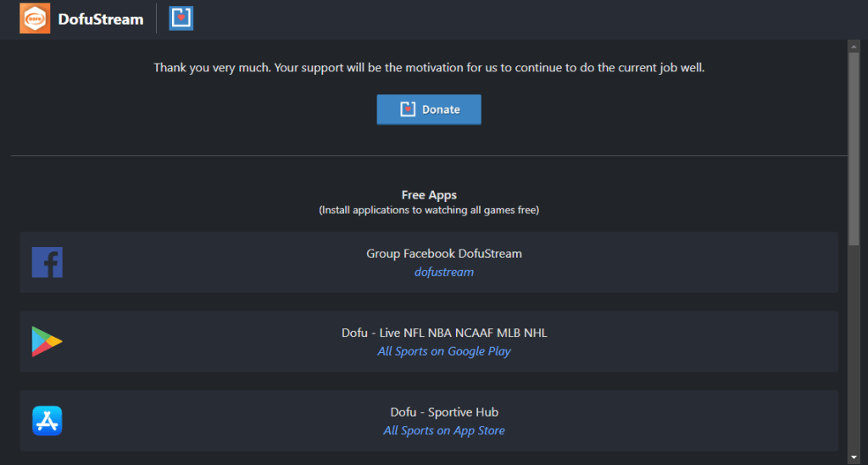Click the scrollbar up arrow
The image size is (868, 465).
[854, 46]
